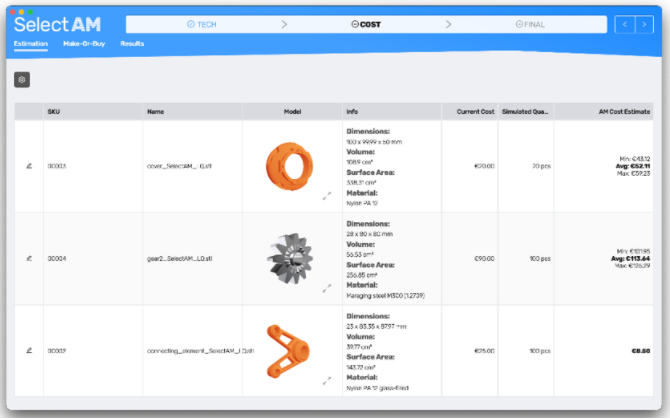Image resolution: width=670 pixels, height=419 pixels.
Task: Click the chevron between COST and FINAL
Action: pos(448,24)
